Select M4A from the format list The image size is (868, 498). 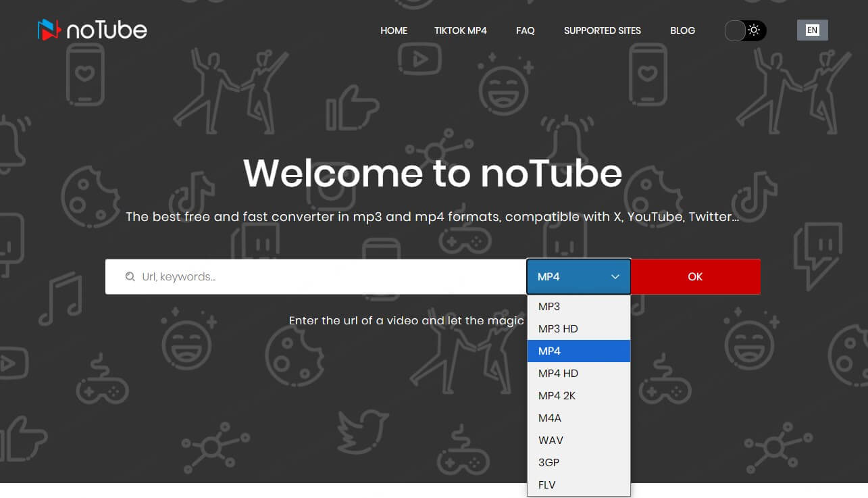point(579,418)
